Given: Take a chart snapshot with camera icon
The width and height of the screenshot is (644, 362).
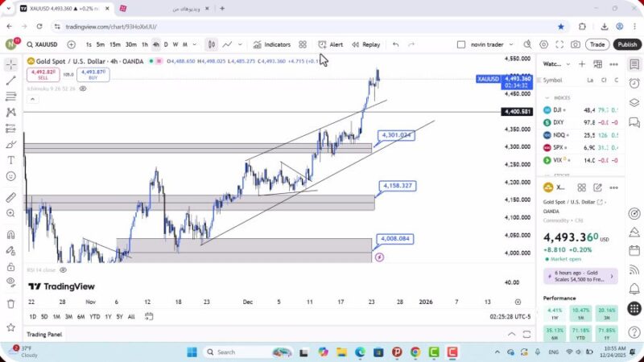Looking at the screenshot, I should point(575,44).
